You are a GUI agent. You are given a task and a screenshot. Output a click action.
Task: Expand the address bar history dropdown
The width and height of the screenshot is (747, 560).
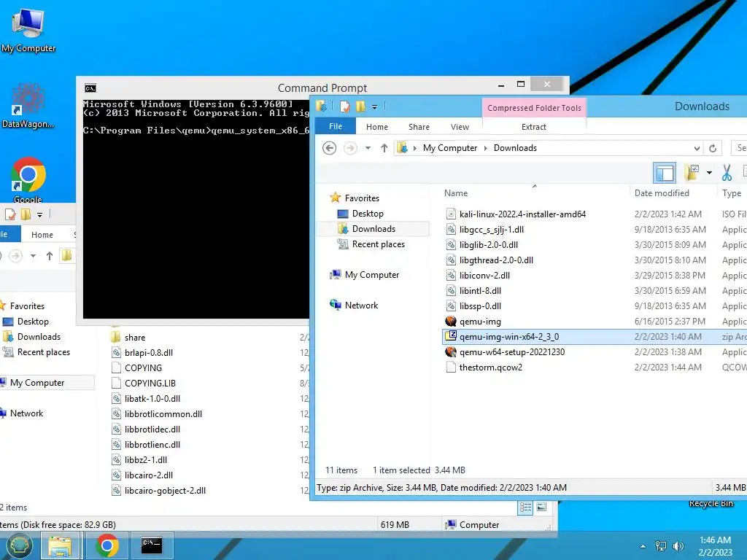tap(697, 148)
